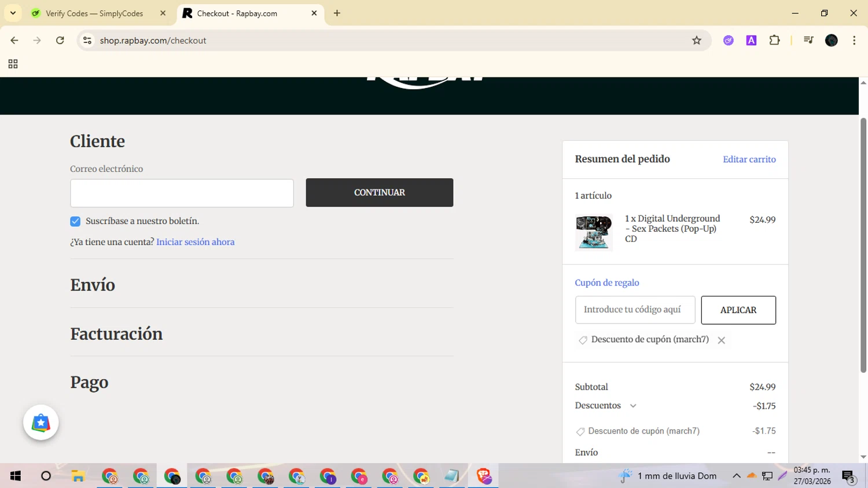This screenshot has height=488, width=868.
Task: Click the 1 artículo count text
Action: (593, 196)
